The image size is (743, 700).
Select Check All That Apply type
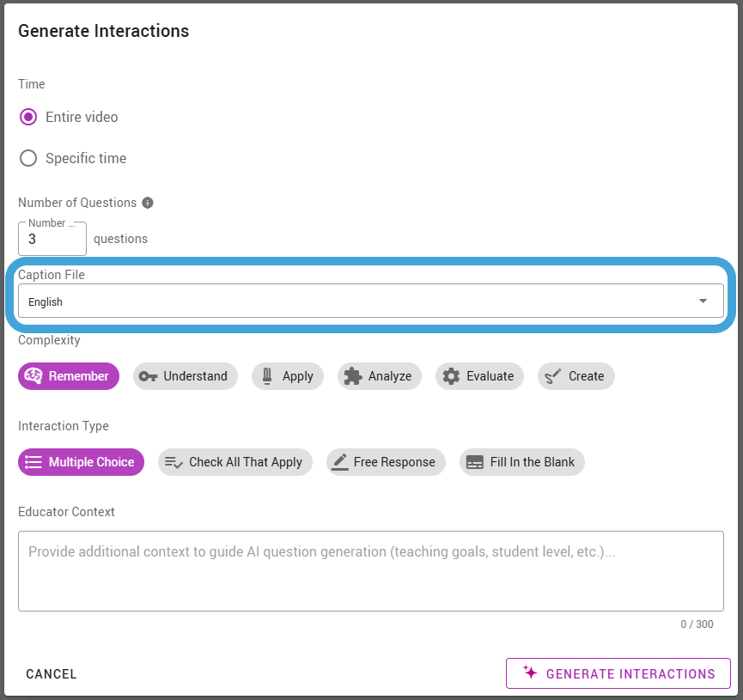(235, 462)
